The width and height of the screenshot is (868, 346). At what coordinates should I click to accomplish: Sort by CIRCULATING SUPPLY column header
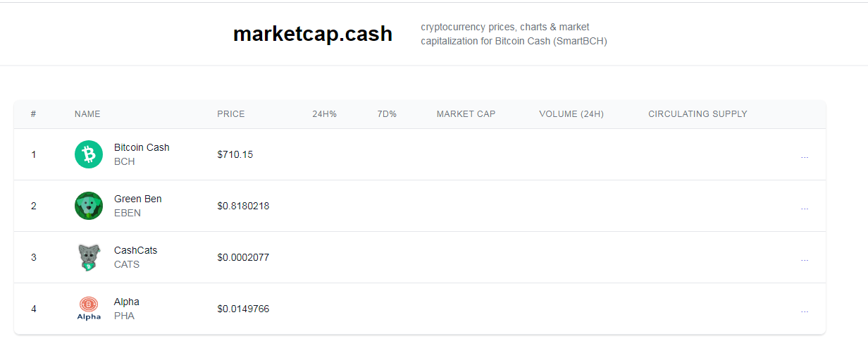tap(697, 114)
